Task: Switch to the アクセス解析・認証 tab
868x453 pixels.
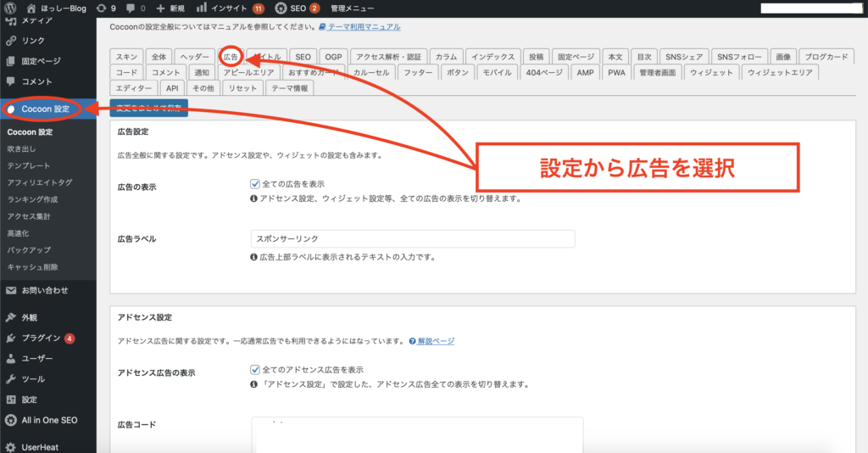Action: click(388, 57)
